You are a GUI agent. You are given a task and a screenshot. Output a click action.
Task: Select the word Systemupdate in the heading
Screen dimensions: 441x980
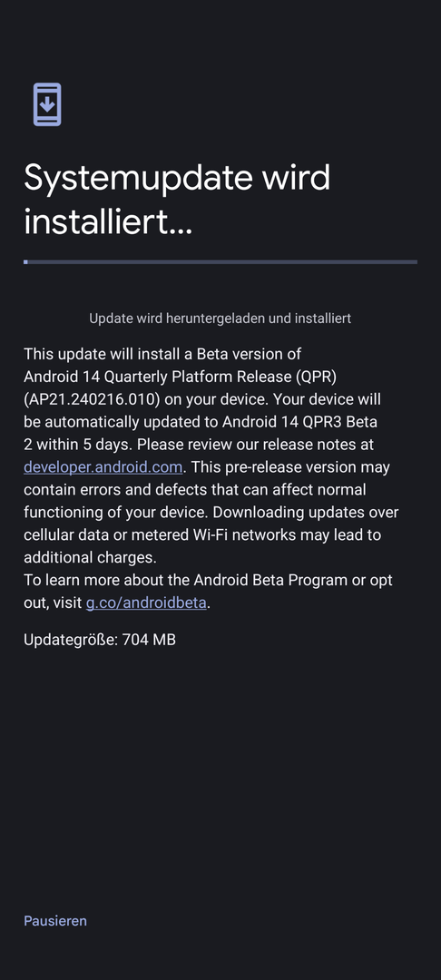tap(125, 179)
